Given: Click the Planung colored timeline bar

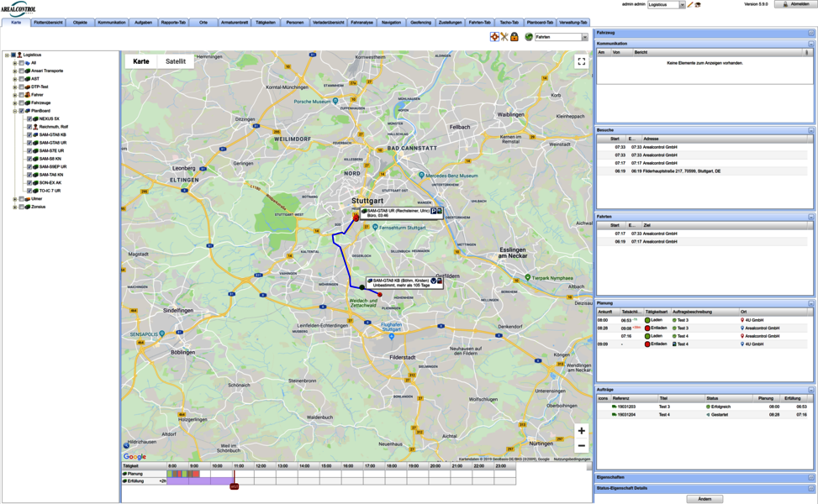Looking at the screenshot, I should click(x=183, y=474).
